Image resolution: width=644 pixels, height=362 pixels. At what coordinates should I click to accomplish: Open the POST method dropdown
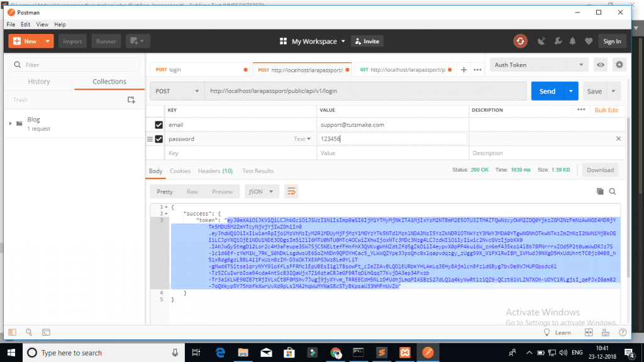177,91
